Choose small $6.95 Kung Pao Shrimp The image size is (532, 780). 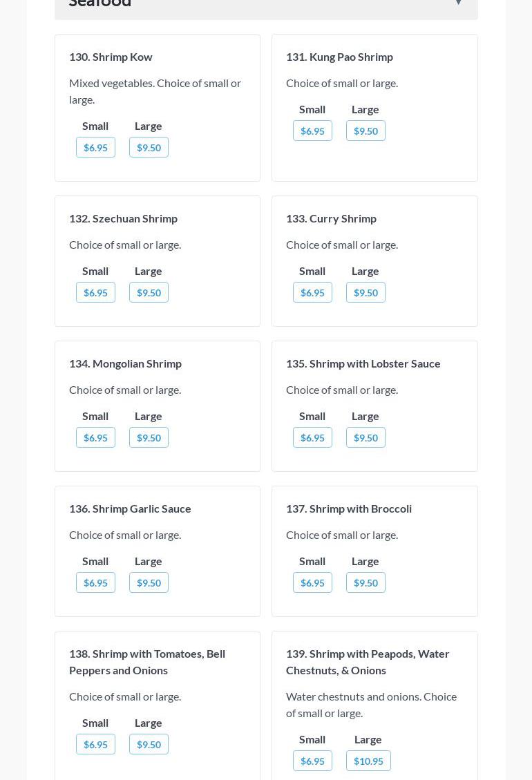point(312,131)
